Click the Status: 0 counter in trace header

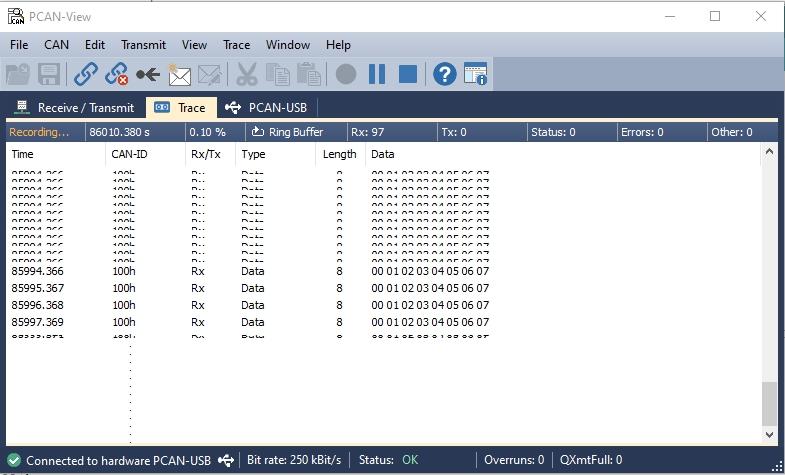553,132
